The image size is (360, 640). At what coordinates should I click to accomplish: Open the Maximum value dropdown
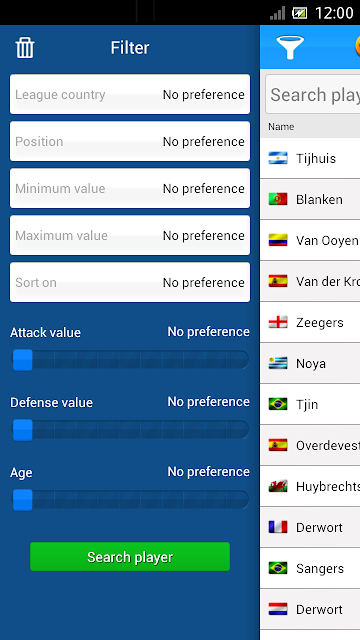click(130, 235)
